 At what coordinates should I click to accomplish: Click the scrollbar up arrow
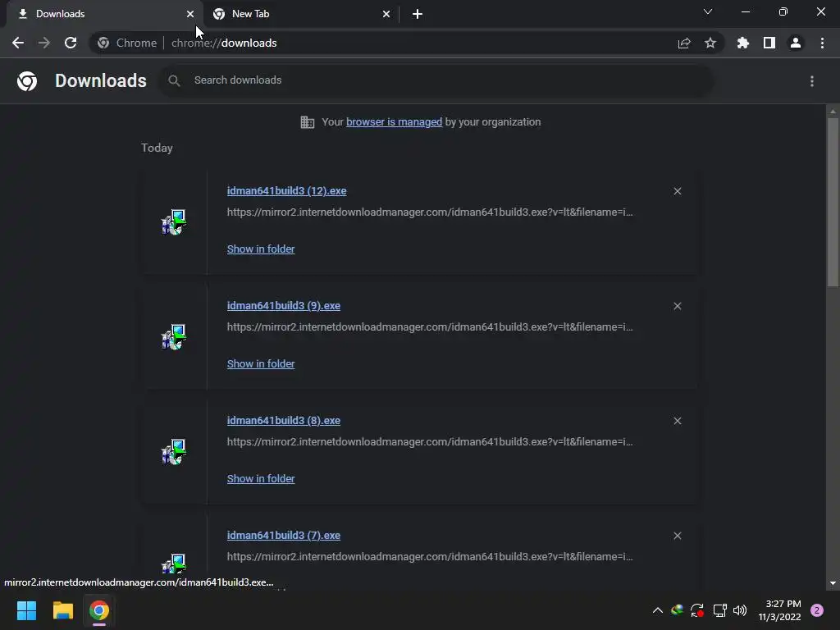[x=833, y=112]
